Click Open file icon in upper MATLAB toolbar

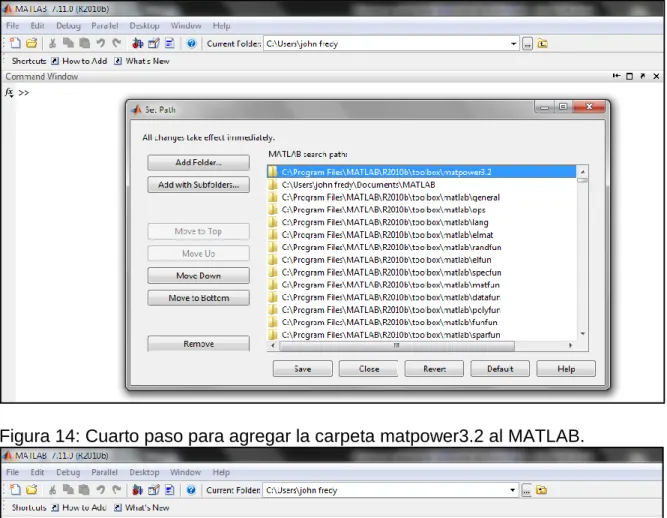(31, 43)
